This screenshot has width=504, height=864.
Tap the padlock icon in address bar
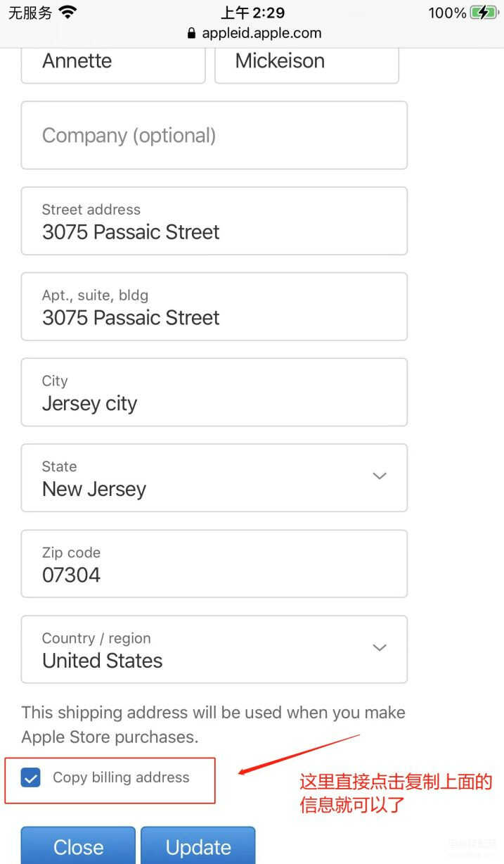click(x=192, y=33)
